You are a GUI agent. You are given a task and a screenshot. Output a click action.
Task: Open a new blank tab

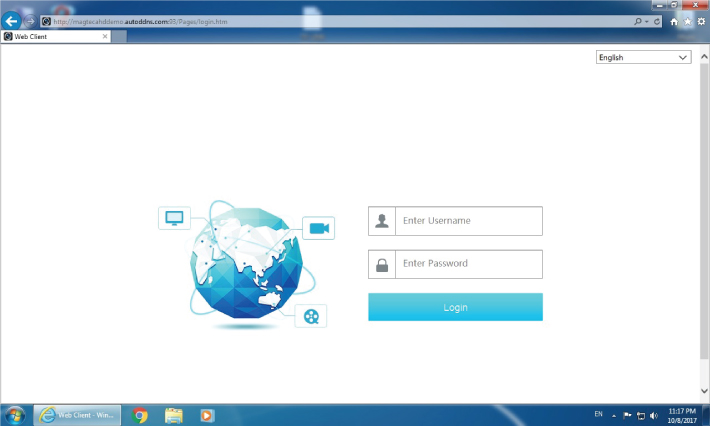[119, 37]
